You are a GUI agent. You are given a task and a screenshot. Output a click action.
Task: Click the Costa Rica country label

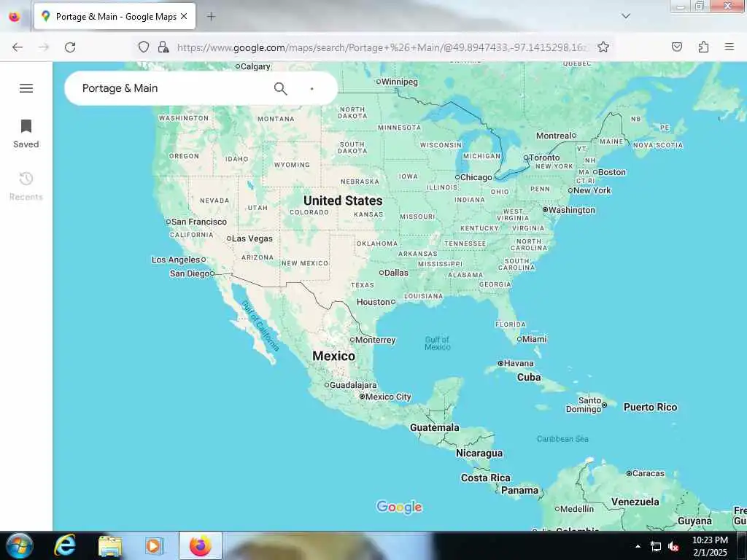[x=485, y=478]
